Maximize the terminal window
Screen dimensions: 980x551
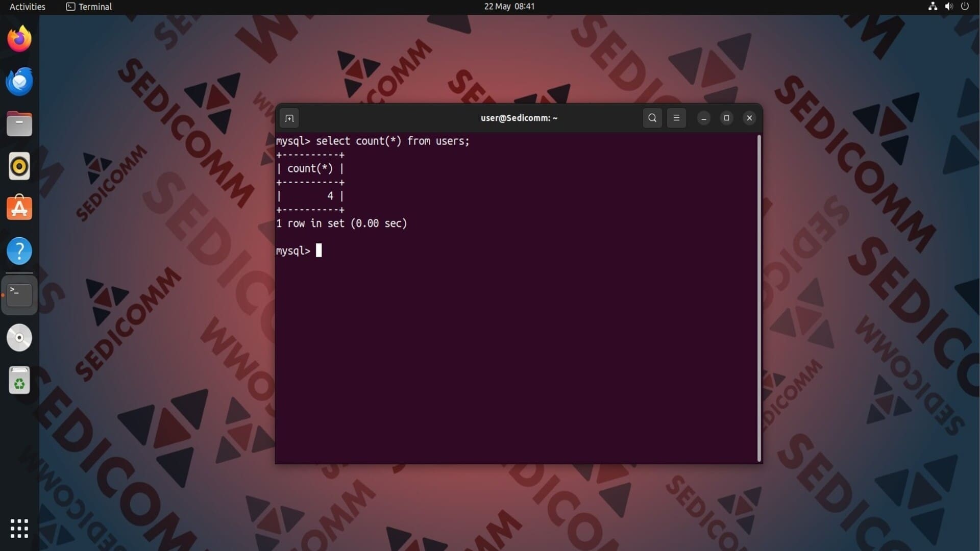727,118
